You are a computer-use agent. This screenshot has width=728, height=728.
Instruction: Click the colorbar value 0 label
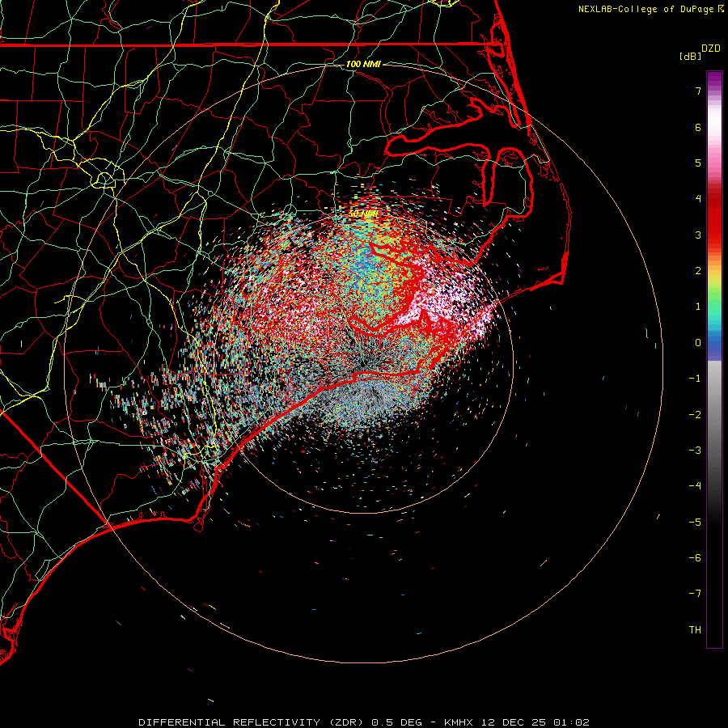[698, 343]
